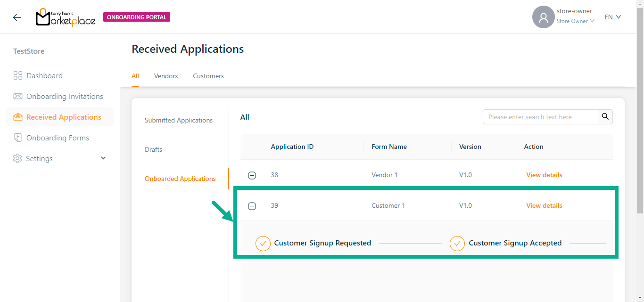Open View details for application 38
Image resolution: width=644 pixels, height=302 pixels.
[544, 175]
